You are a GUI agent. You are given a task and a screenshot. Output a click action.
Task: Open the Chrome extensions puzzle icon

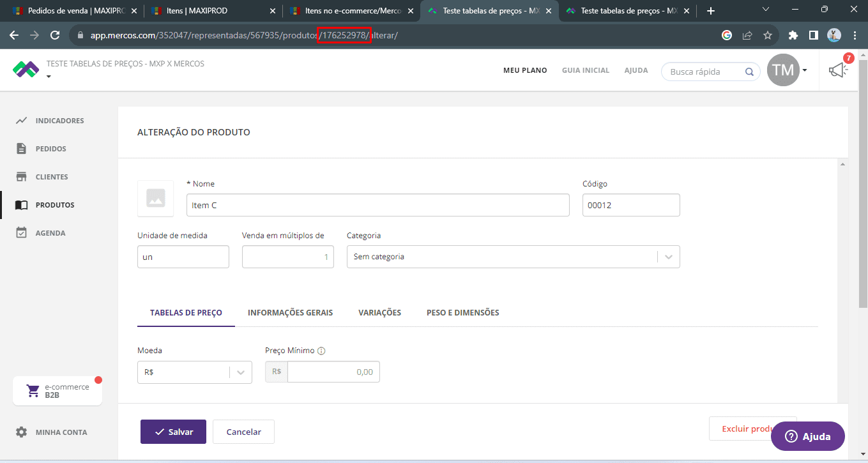coord(793,35)
